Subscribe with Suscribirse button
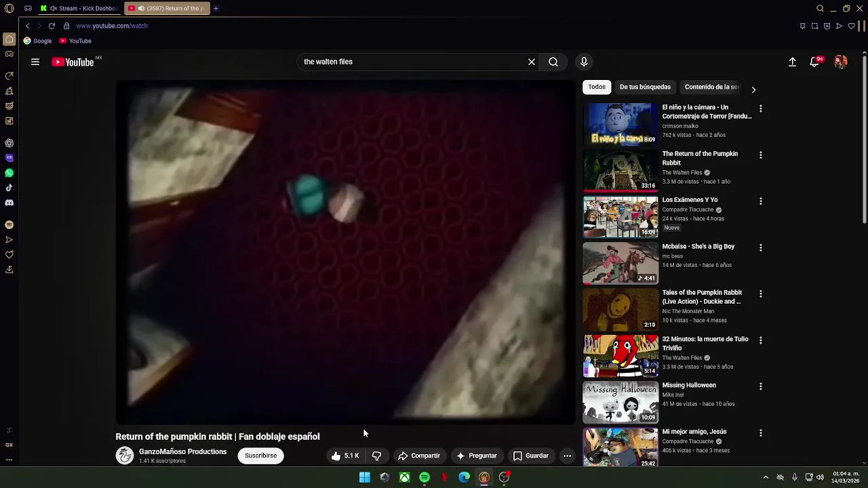The image size is (868, 488). (x=260, y=455)
